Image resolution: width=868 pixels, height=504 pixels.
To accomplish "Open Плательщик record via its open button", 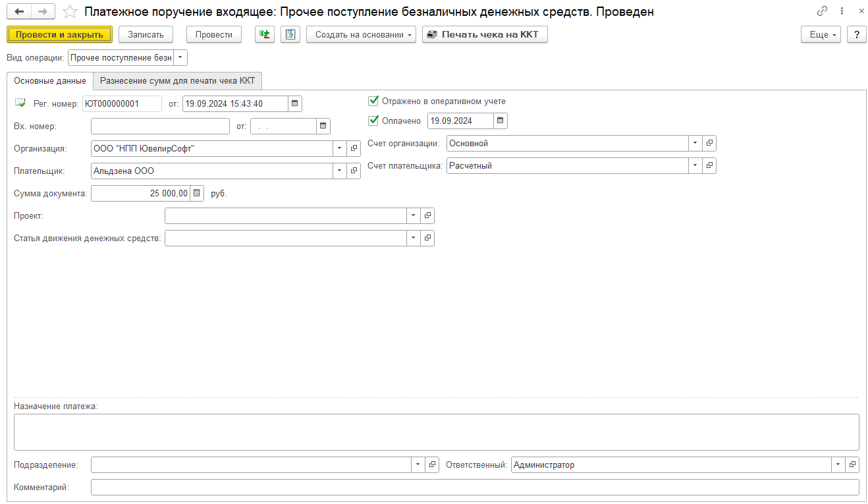I will 354,171.
